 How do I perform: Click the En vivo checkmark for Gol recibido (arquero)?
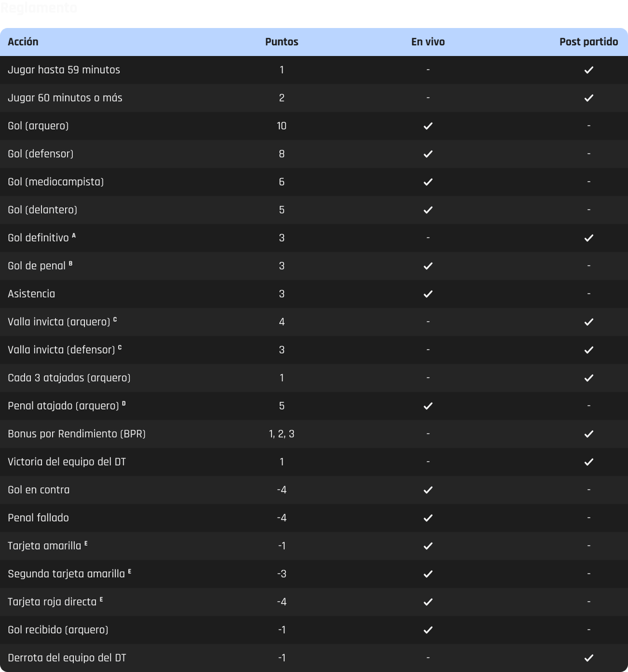(x=428, y=630)
